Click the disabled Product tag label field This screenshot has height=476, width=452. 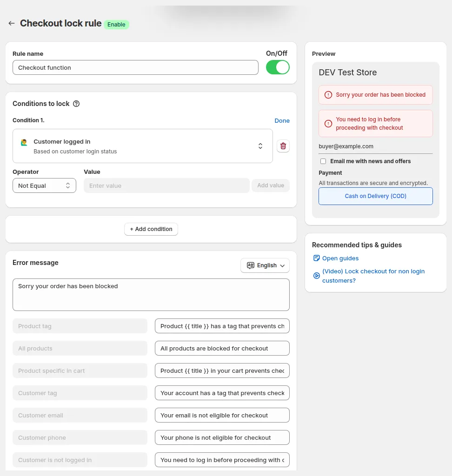80,326
